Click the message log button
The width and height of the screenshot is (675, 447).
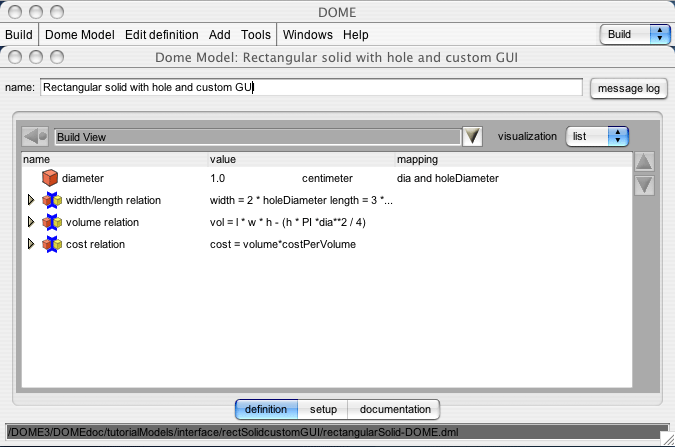[629, 88]
